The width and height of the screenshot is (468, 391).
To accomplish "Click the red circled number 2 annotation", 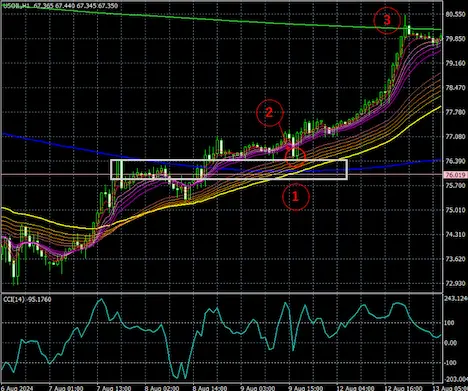I will pyautogui.click(x=270, y=113).
